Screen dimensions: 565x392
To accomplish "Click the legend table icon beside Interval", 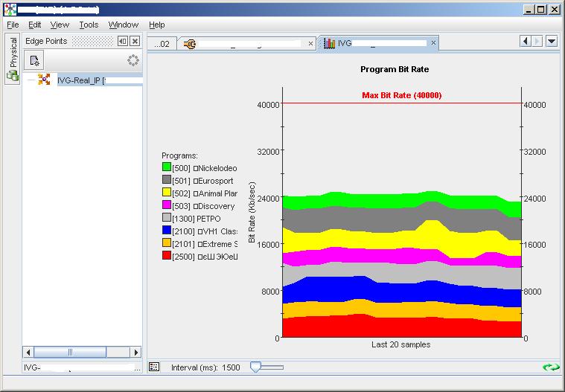I will coord(154,367).
